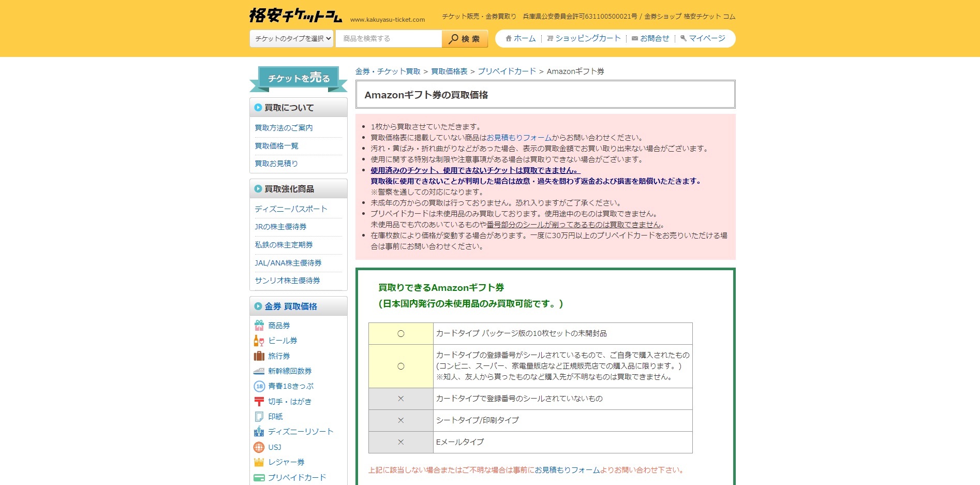
Task: Open JAL/ANA株主優待券 sidebar link
Action: (x=288, y=263)
